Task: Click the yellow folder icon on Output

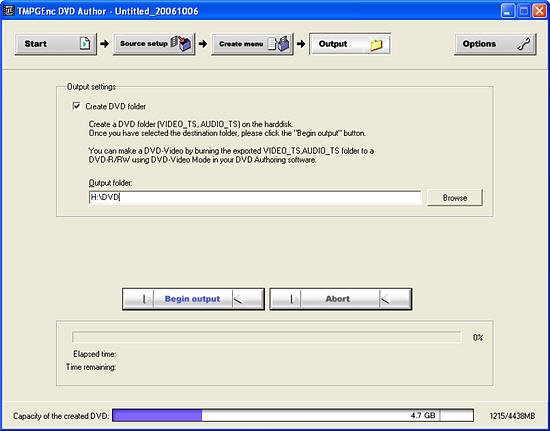Action: click(x=376, y=45)
